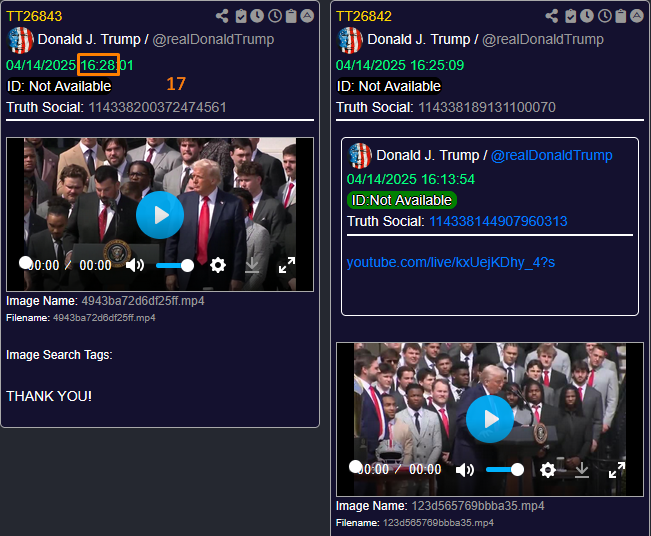This screenshot has width=651, height=536.
Task: Click the avatar in the quoted post
Action: tap(360, 156)
